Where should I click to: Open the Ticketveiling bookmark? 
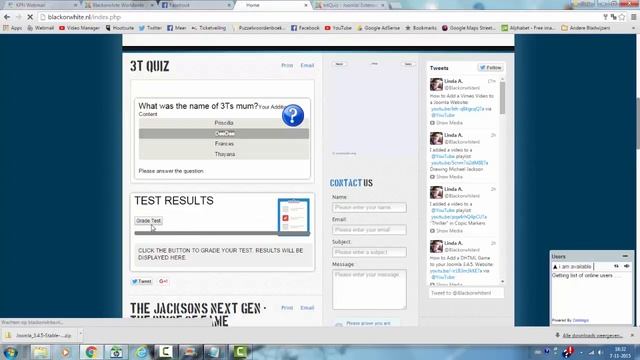click(x=209, y=28)
